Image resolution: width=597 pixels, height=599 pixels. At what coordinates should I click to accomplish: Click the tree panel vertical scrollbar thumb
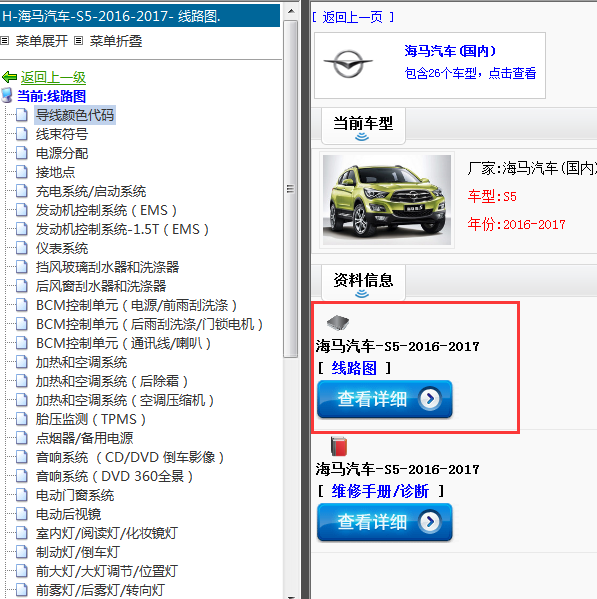click(x=291, y=189)
